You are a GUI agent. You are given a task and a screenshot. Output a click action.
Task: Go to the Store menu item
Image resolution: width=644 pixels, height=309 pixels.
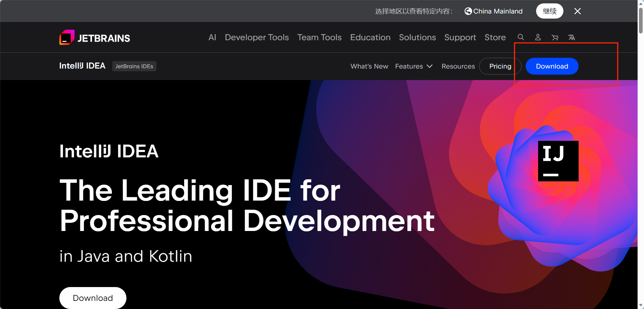click(495, 37)
